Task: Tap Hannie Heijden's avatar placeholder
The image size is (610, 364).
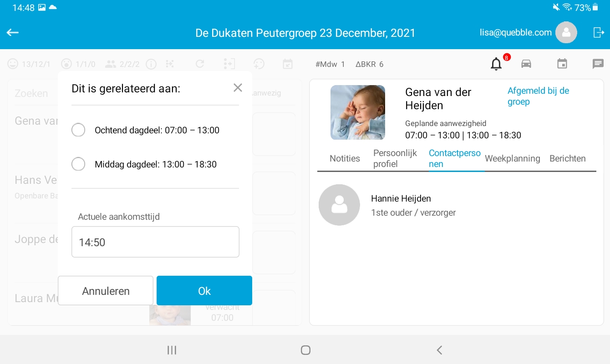Action: (339, 205)
